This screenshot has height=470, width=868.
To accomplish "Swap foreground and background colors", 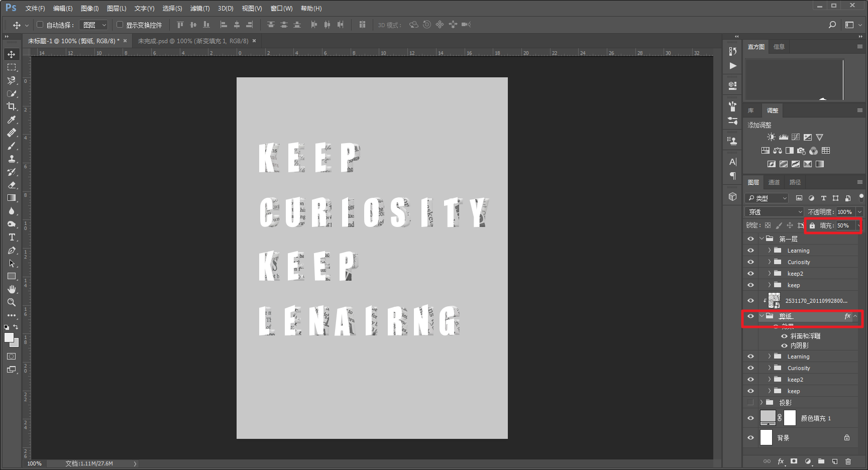I will coord(16,327).
